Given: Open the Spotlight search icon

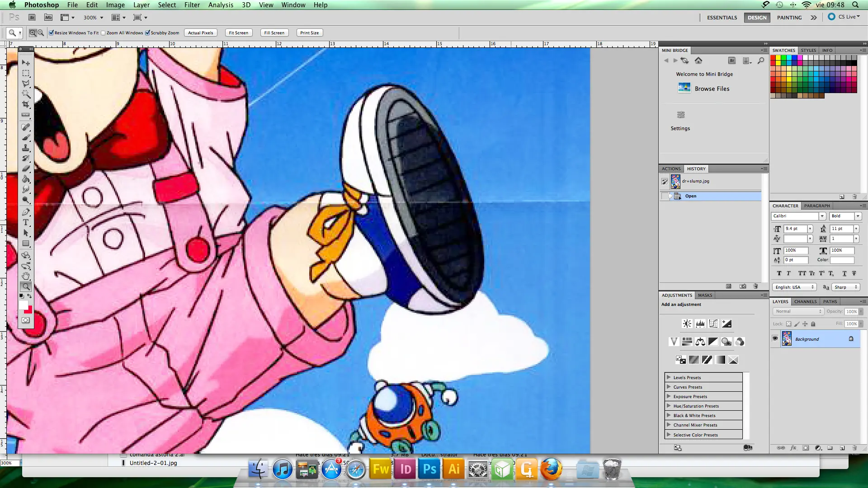Looking at the screenshot, I should [855, 5].
